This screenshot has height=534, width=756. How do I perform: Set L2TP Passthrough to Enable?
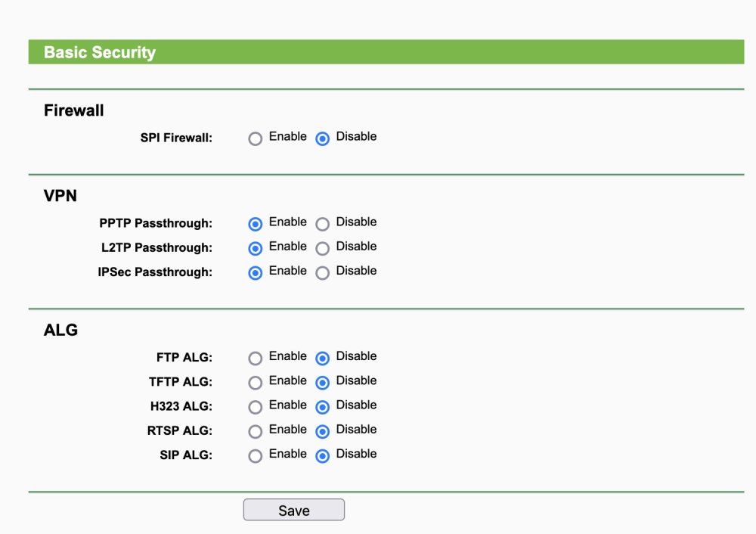(x=256, y=248)
